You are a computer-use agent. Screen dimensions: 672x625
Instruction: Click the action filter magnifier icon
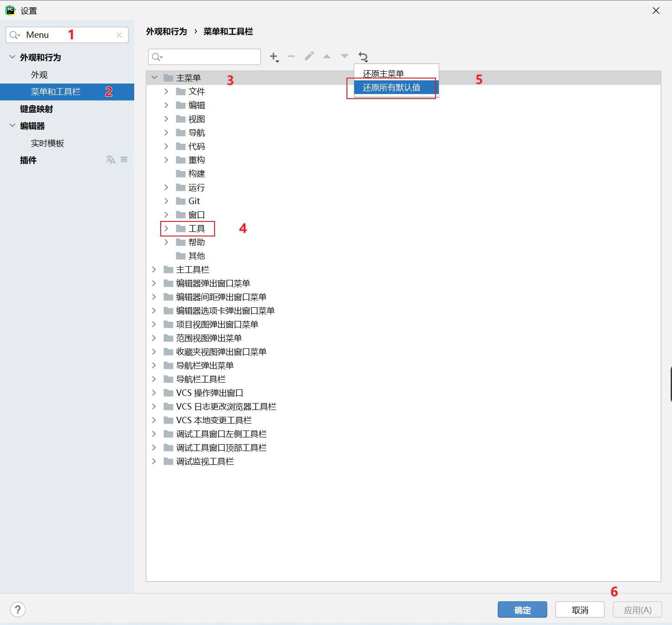[x=157, y=57]
